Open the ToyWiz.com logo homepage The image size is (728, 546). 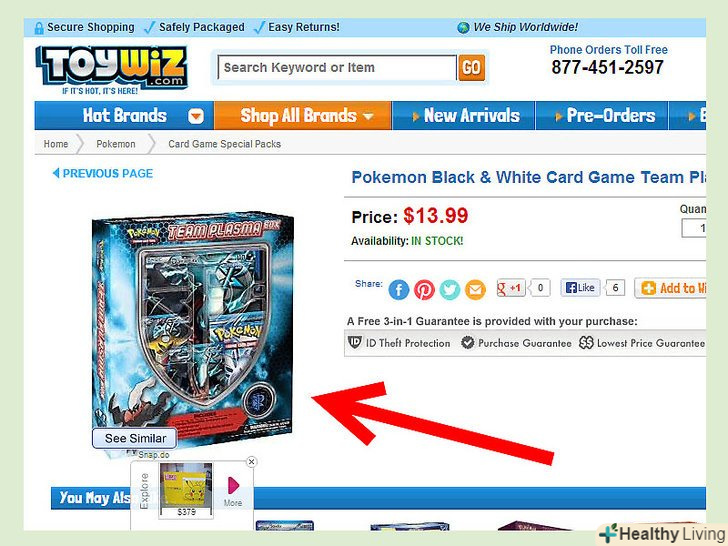click(111, 70)
